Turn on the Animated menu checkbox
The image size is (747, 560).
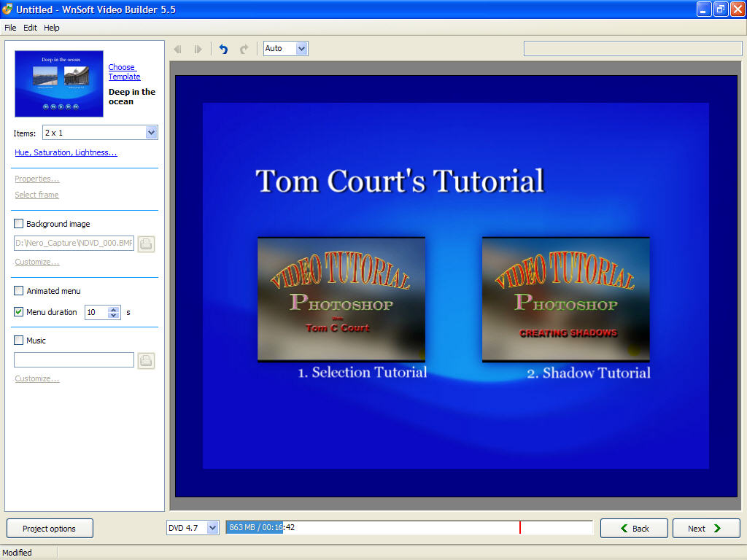pyautogui.click(x=18, y=290)
